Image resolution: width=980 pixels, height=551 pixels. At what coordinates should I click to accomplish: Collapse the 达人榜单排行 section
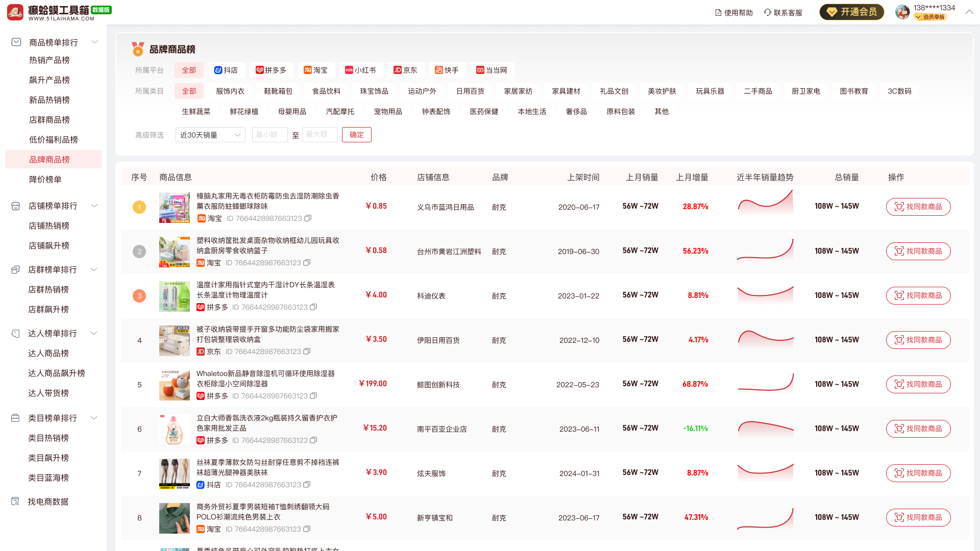[94, 333]
